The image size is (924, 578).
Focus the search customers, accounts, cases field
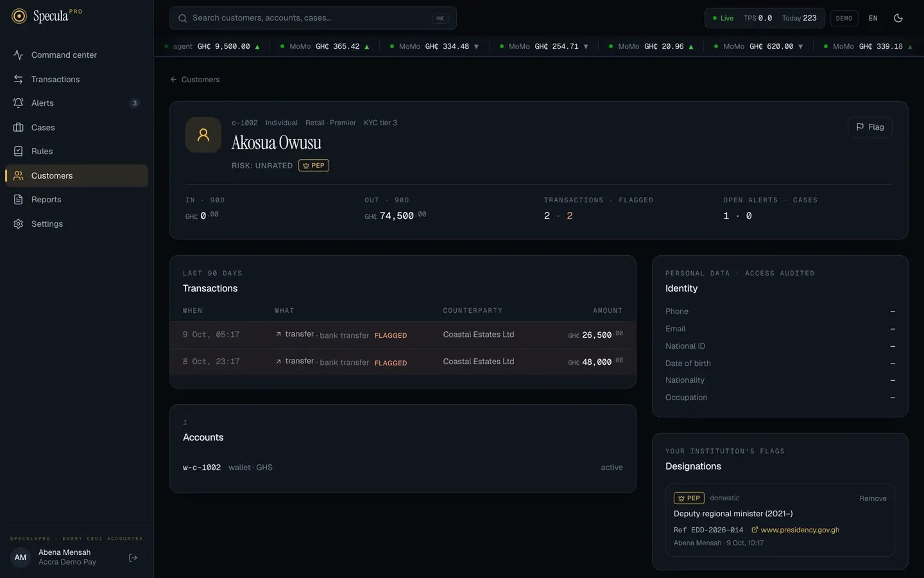(313, 18)
